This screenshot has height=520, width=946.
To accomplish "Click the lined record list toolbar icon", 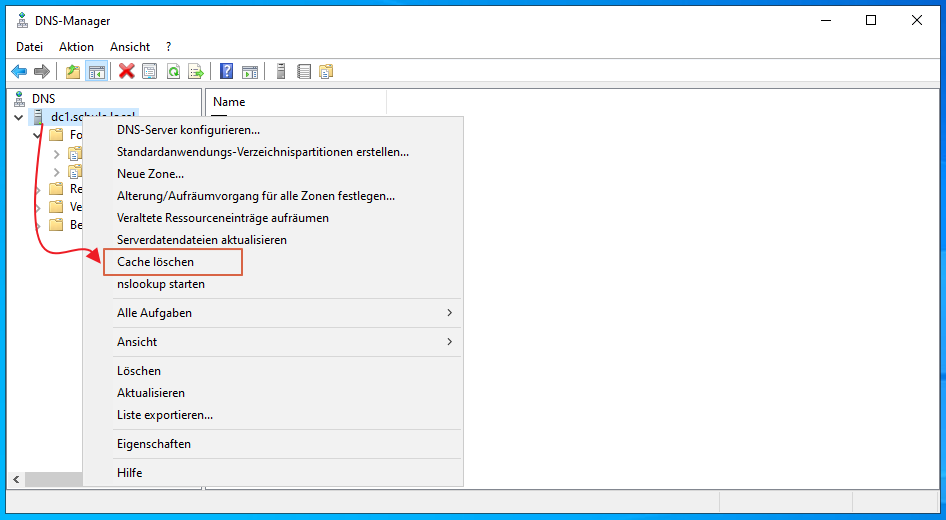I will tap(304, 72).
